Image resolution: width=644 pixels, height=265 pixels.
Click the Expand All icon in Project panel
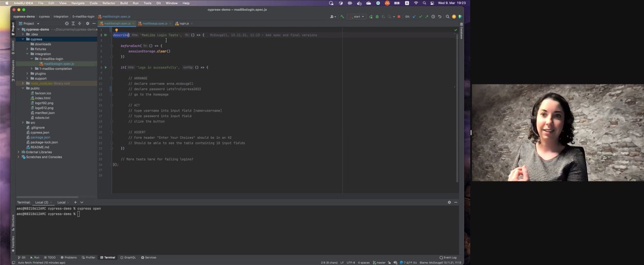point(74,24)
